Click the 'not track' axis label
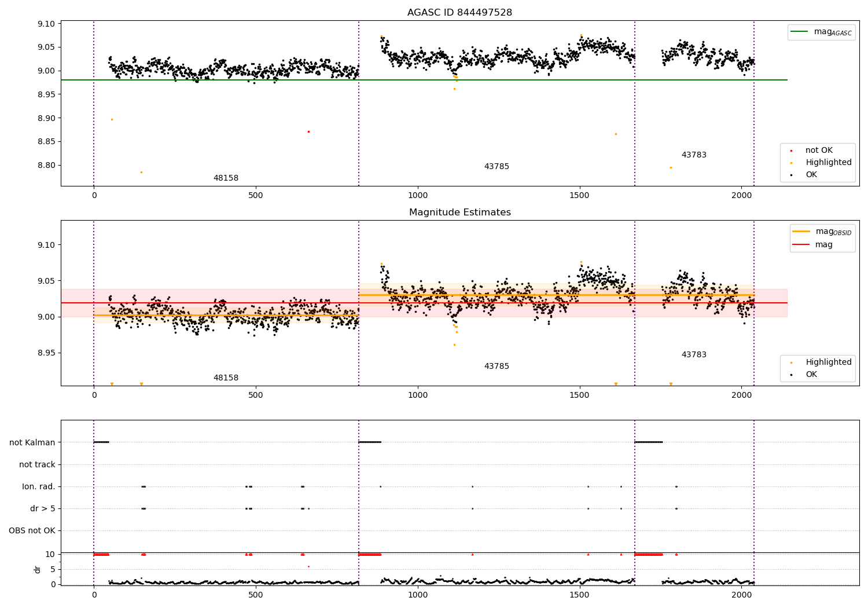 tap(37, 465)
